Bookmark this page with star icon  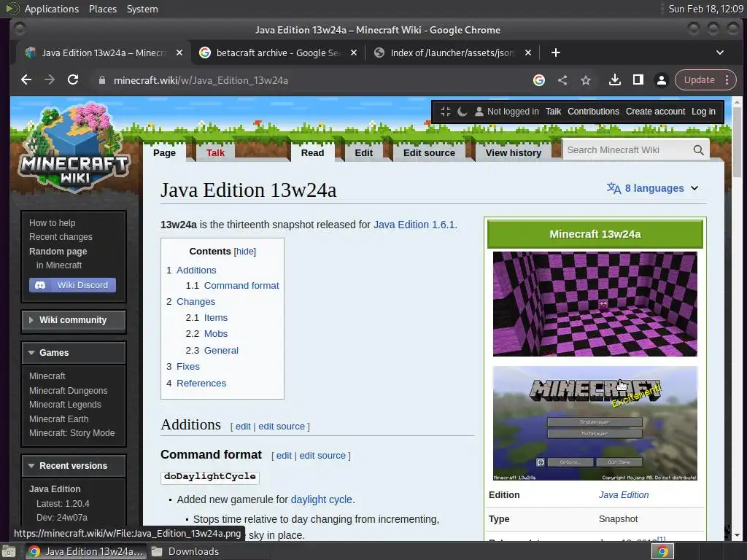pos(586,80)
